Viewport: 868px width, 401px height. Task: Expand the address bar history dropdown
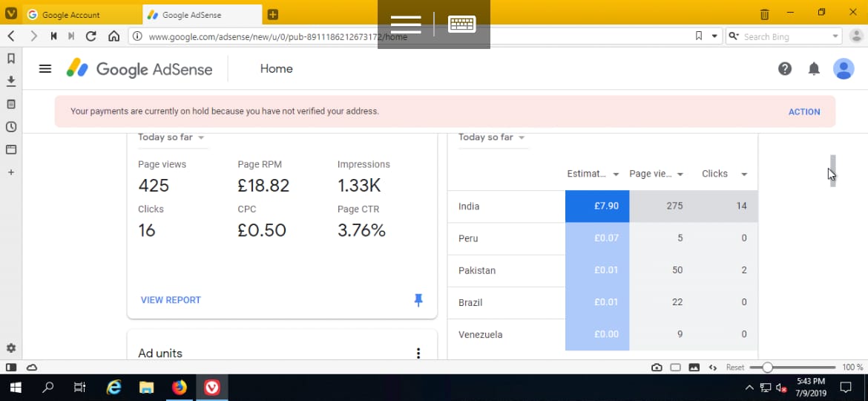714,36
